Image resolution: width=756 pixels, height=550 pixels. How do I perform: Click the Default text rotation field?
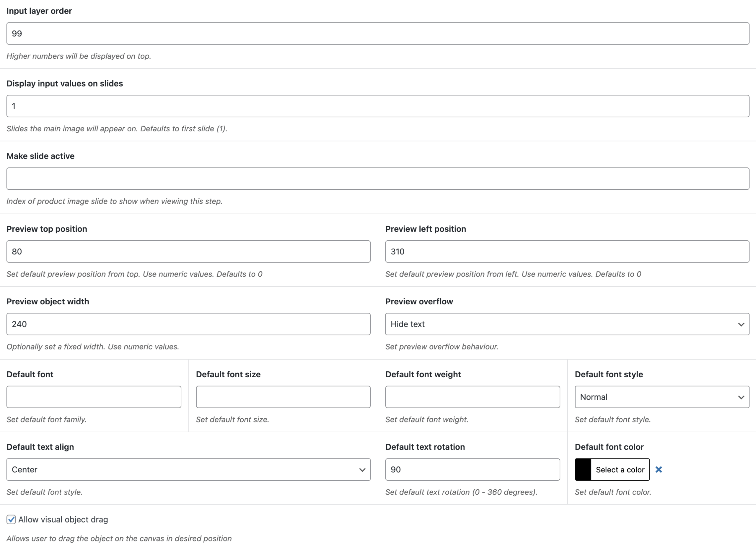[472, 469]
